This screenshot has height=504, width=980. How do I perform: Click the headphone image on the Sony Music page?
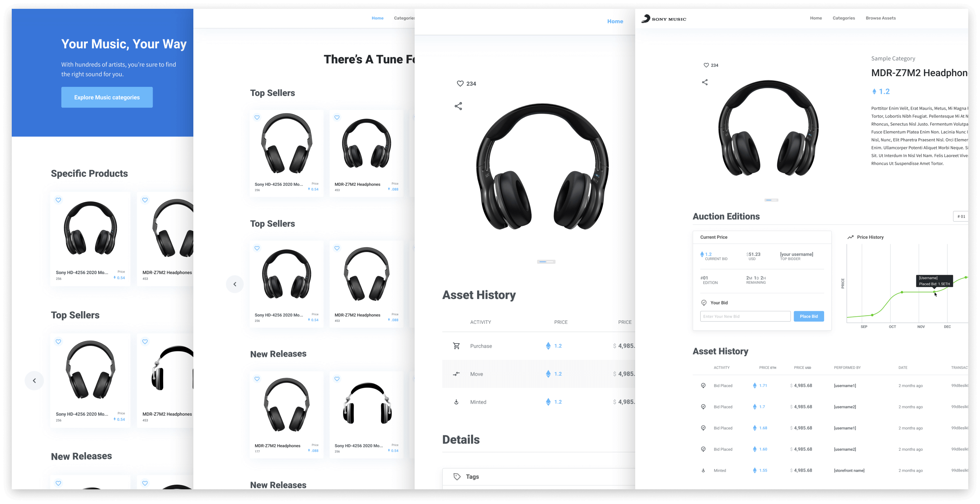click(768, 128)
